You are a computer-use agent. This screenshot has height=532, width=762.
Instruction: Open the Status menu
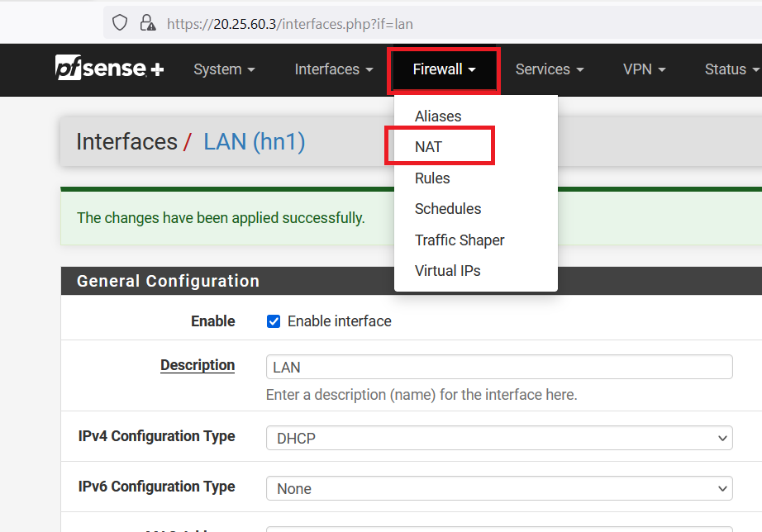click(x=731, y=69)
